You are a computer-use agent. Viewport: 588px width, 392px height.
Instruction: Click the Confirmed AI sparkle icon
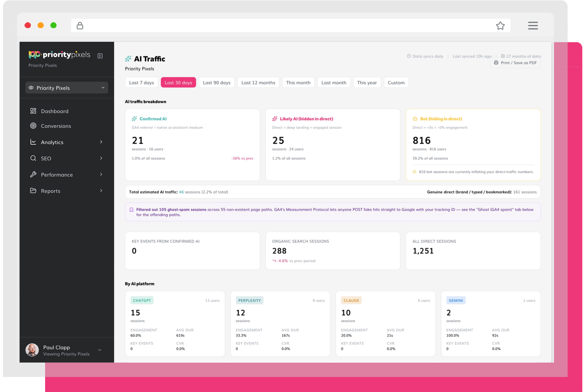pyautogui.click(x=134, y=119)
